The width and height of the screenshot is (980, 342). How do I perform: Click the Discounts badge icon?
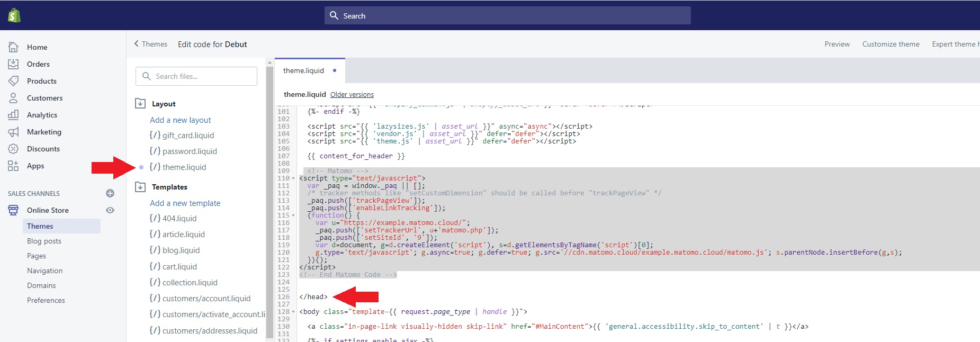tap(13, 149)
